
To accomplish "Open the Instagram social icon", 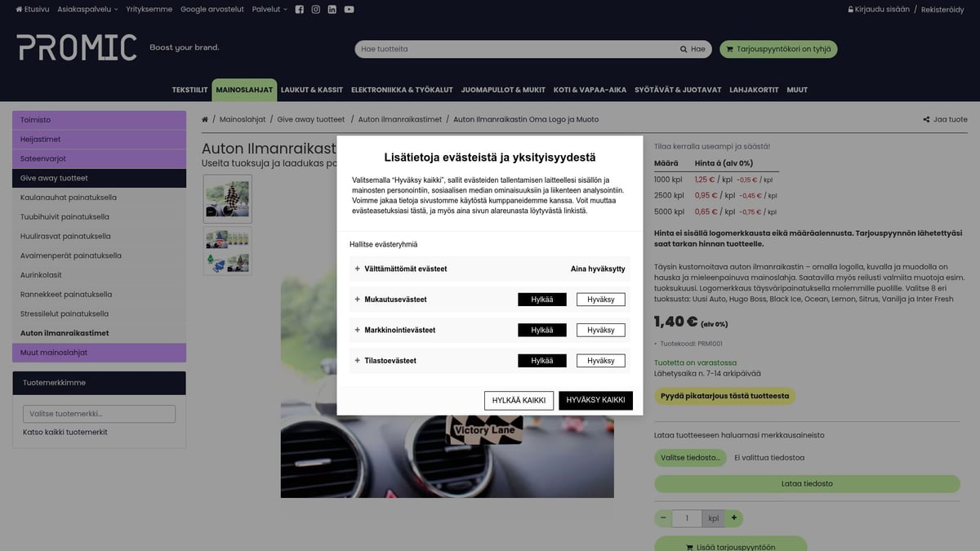I will [316, 9].
